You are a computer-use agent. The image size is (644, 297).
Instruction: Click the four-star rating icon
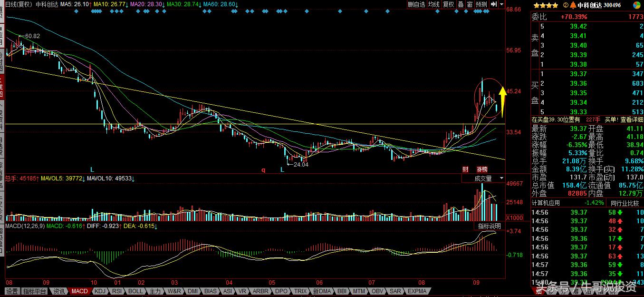[x=546, y=5]
